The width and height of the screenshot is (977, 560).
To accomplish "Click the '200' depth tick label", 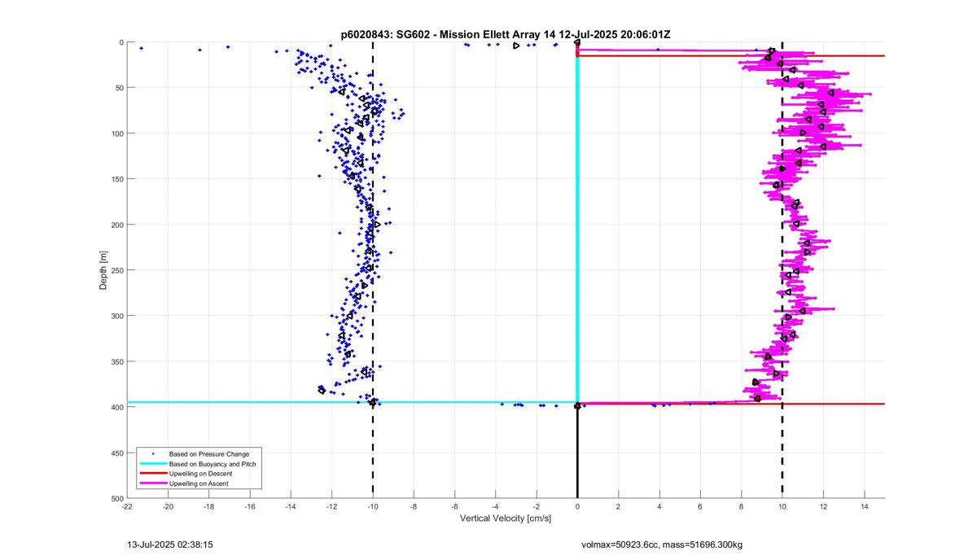I will click(116, 225).
